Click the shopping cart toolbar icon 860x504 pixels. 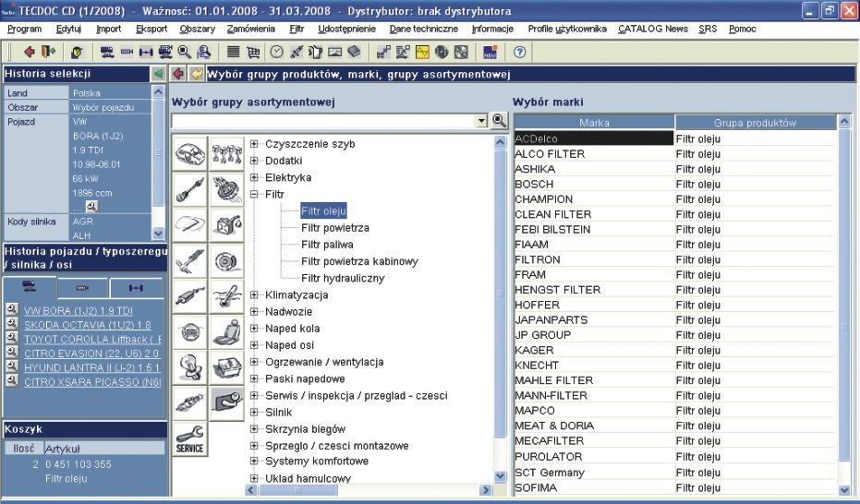(x=253, y=52)
